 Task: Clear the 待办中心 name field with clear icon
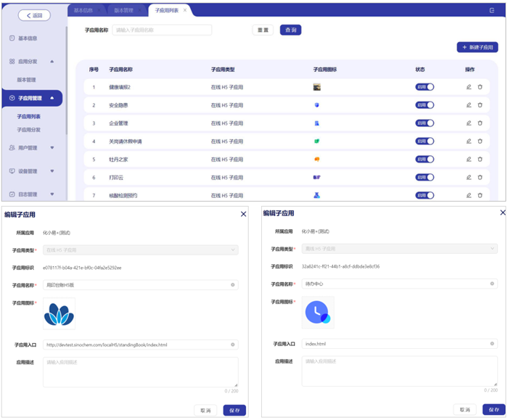[x=492, y=284]
